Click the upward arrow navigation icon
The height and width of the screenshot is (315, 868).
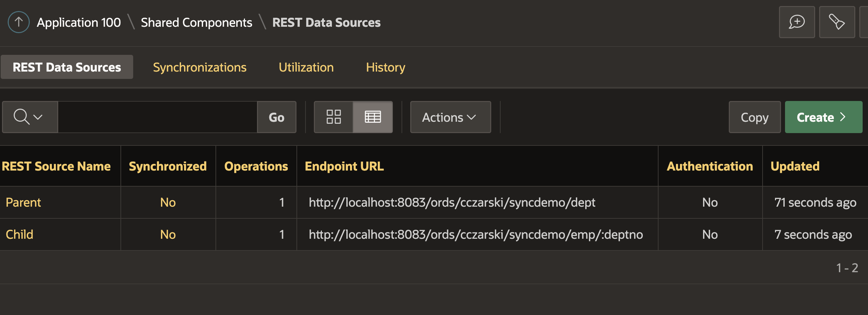coord(18,22)
